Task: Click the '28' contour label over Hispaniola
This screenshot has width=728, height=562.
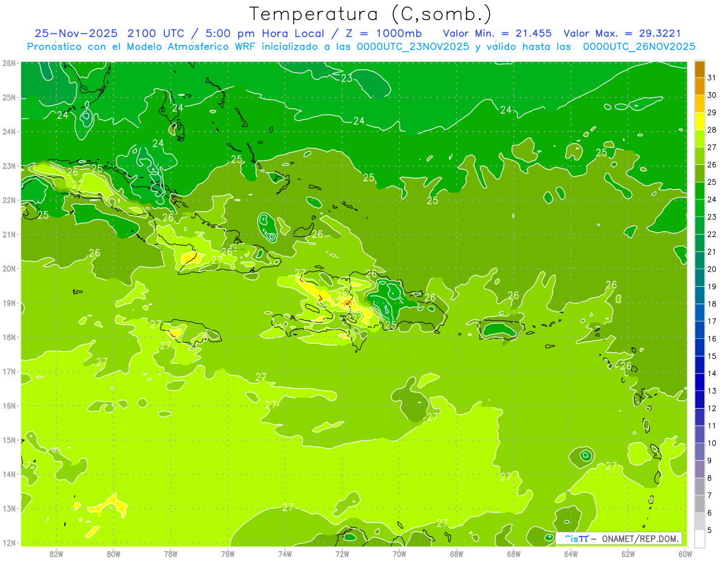Action: pos(343,297)
